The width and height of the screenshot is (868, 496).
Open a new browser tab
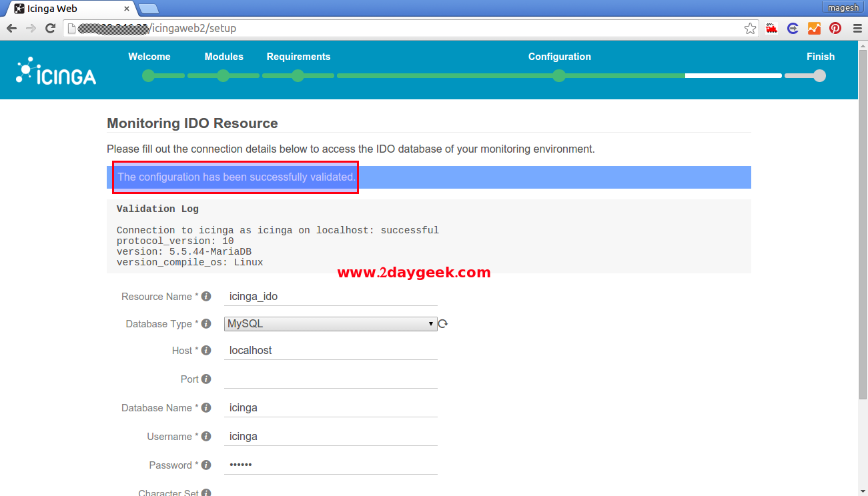[x=148, y=9]
